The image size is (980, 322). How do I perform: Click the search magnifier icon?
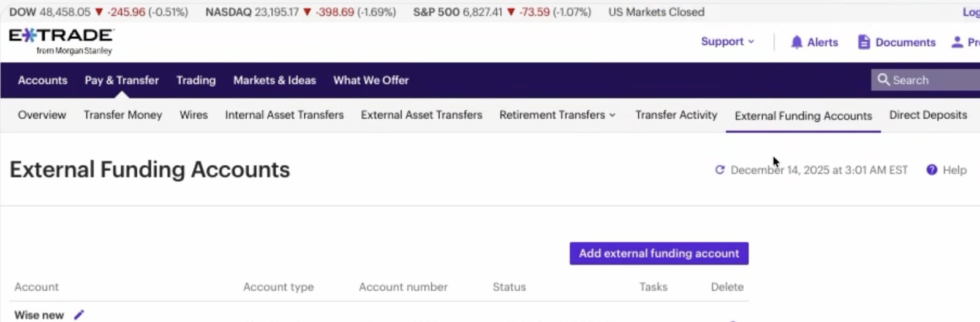(x=883, y=80)
